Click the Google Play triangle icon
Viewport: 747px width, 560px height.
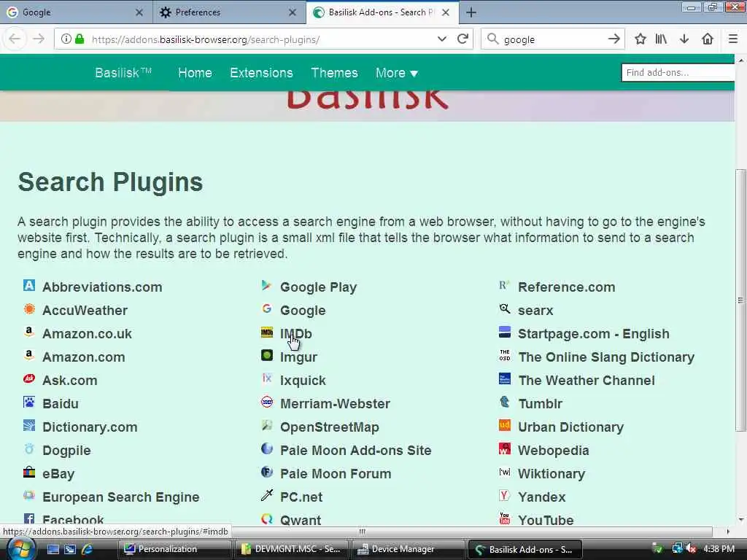(x=267, y=285)
